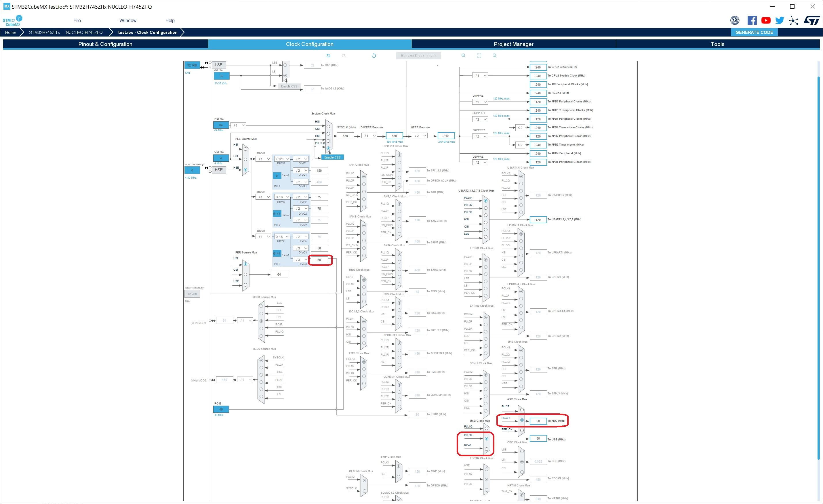Go to Home in the breadcrumb
This screenshot has width=823, height=504.
pyautogui.click(x=11, y=33)
